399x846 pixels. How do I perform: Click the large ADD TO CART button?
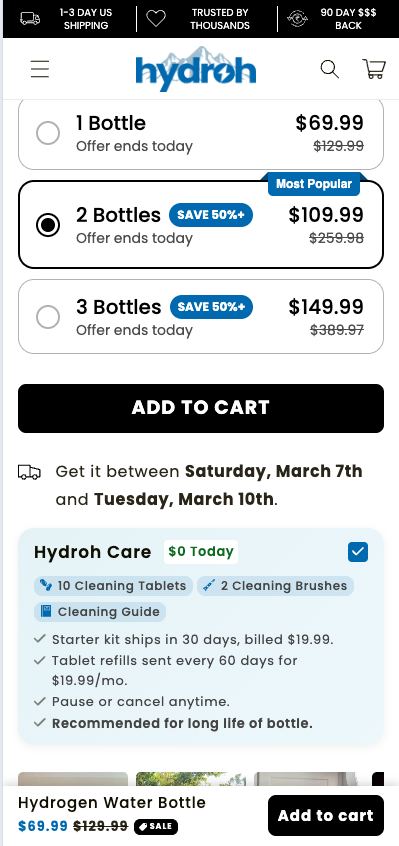click(201, 408)
